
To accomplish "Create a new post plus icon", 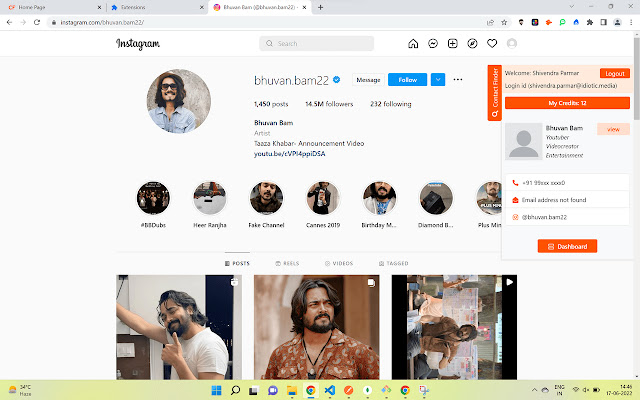I will [452, 43].
